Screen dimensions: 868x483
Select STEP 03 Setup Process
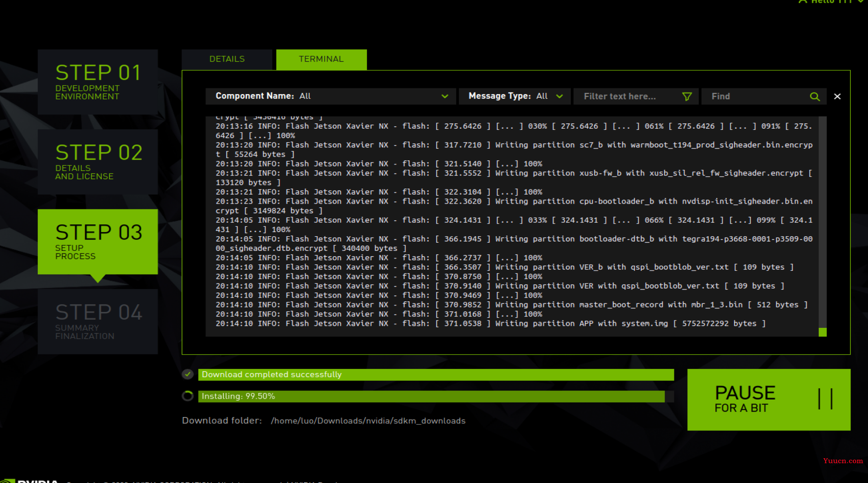point(98,241)
